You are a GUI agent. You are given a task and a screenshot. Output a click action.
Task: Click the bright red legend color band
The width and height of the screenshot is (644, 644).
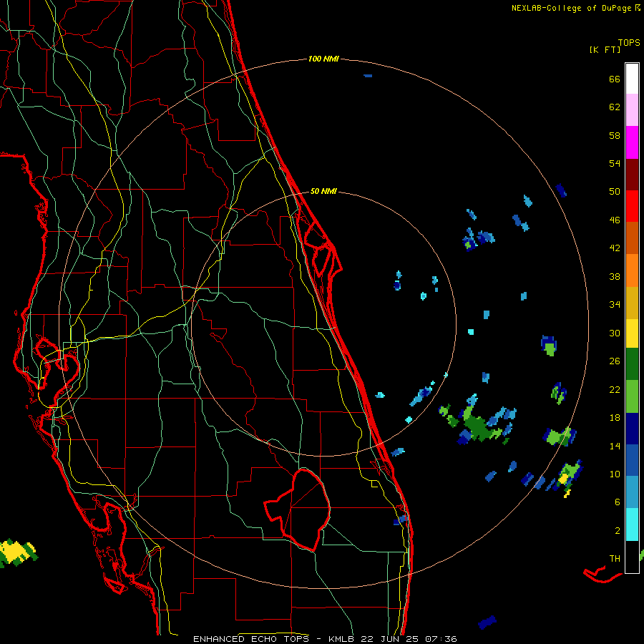(x=632, y=206)
